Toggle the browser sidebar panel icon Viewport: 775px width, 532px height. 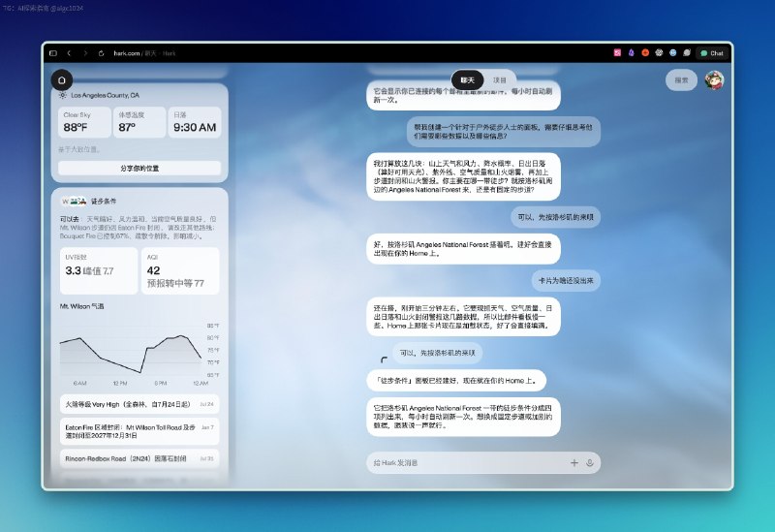click(53, 53)
